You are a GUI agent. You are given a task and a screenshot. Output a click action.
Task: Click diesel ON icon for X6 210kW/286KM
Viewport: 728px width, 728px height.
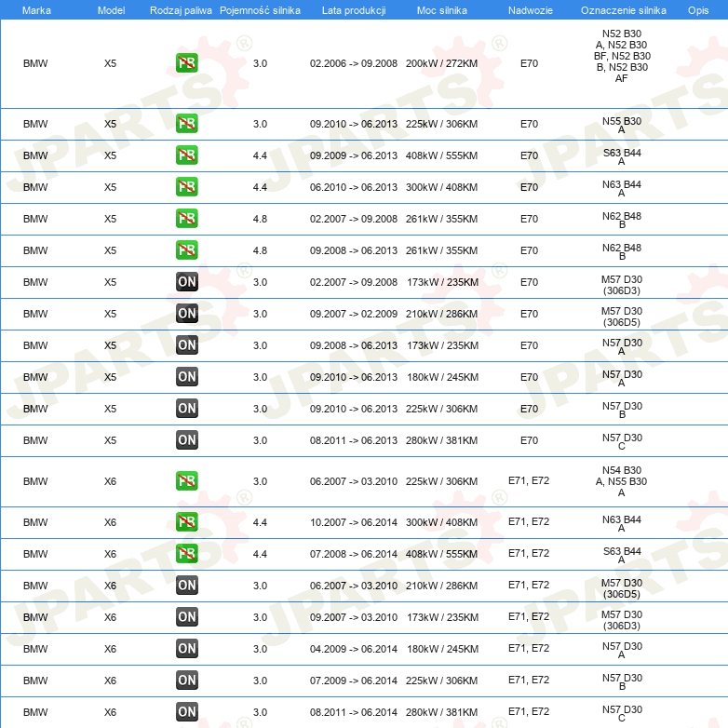pyautogui.click(x=186, y=586)
